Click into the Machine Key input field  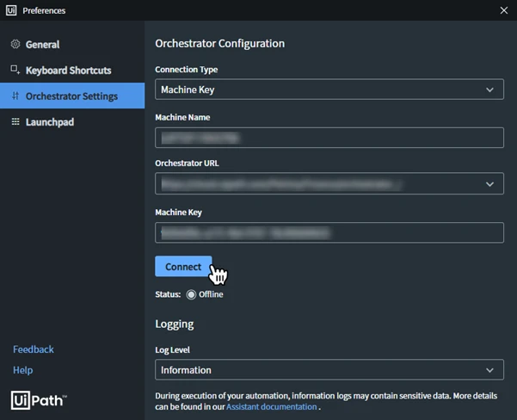pos(329,232)
